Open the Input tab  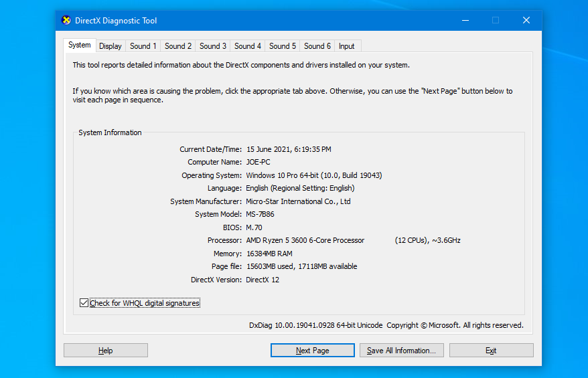346,46
